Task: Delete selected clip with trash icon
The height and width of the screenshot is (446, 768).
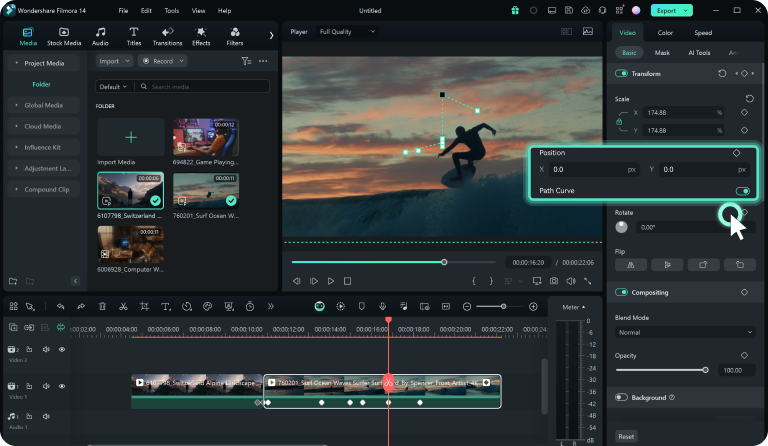Action: [x=102, y=306]
